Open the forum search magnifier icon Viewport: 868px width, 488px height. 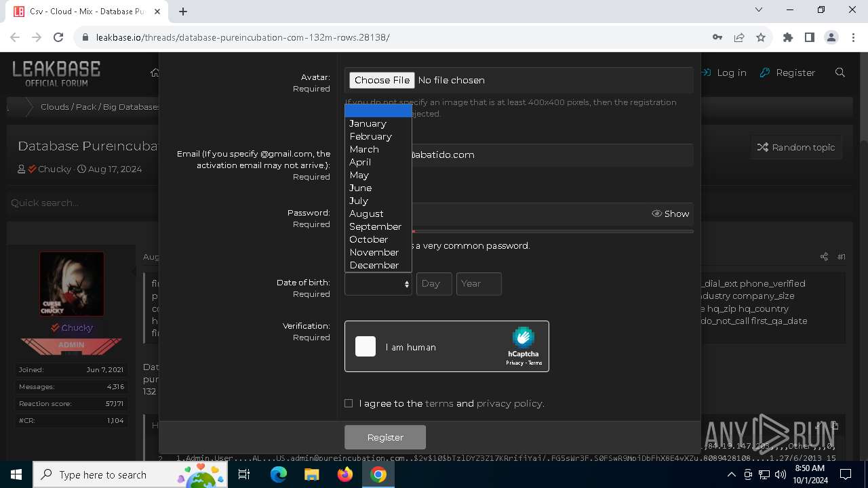[x=840, y=73]
